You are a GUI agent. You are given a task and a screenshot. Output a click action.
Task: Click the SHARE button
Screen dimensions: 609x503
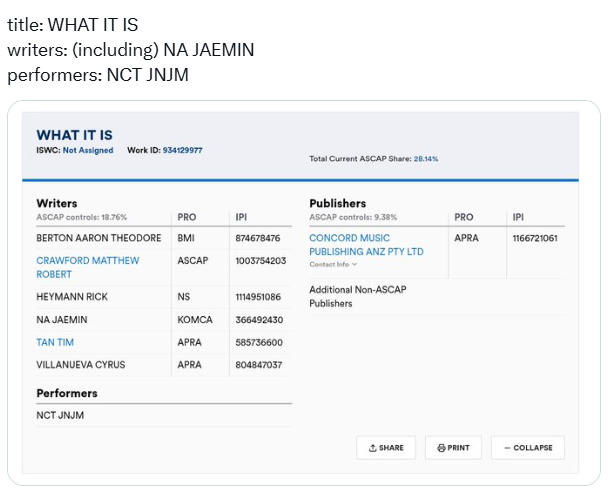[386, 448]
